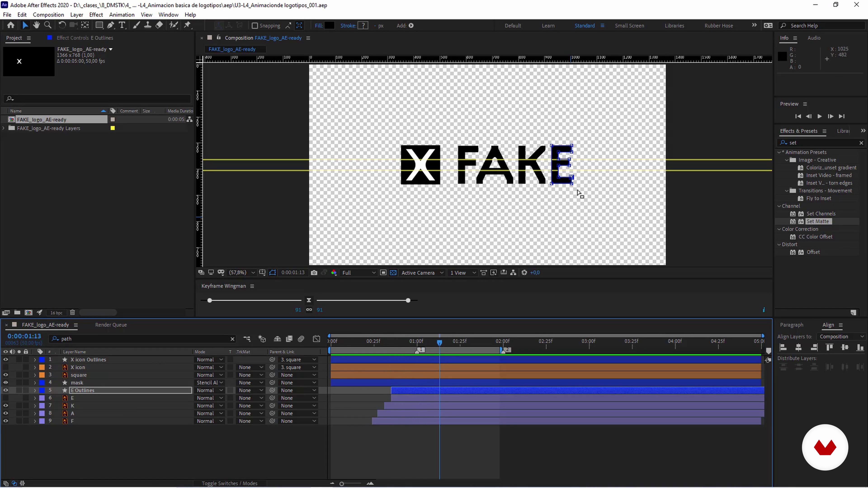
Task: Create a new folder in Project panel
Action: tap(17, 312)
